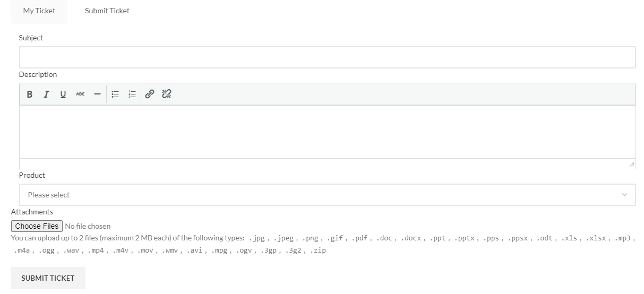Click the SUBMIT TICKET button
Viewport: 644px width, 294px height.
coord(48,278)
